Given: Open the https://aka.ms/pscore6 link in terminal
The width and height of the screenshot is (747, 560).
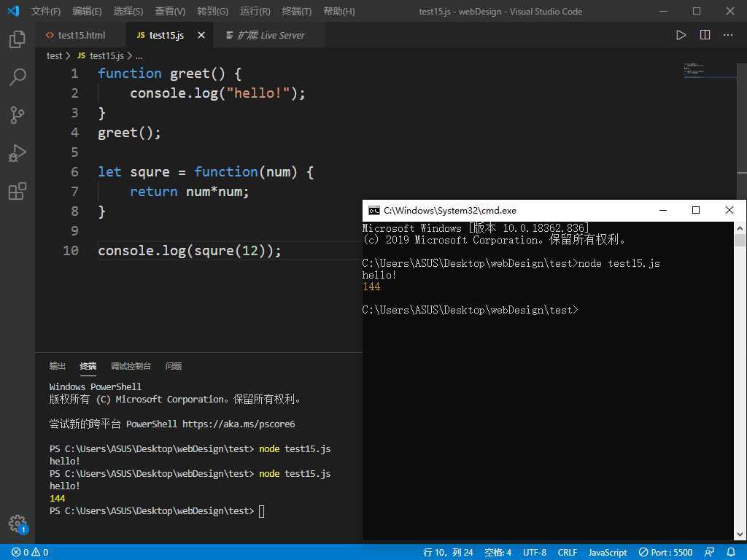Looking at the screenshot, I should pos(239,424).
